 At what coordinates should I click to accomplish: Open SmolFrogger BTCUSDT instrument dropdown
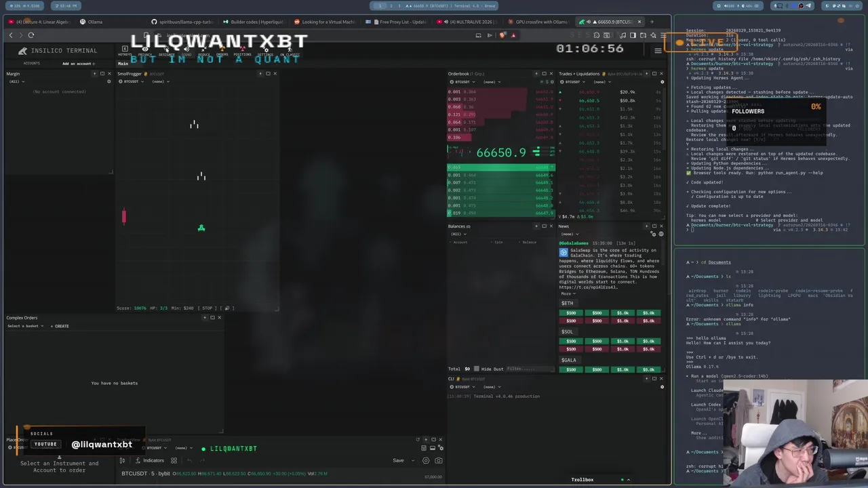(132, 81)
